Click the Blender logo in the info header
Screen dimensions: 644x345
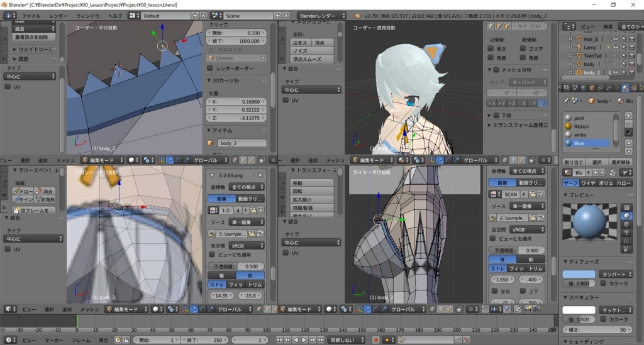pyautogui.click(x=357, y=16)
